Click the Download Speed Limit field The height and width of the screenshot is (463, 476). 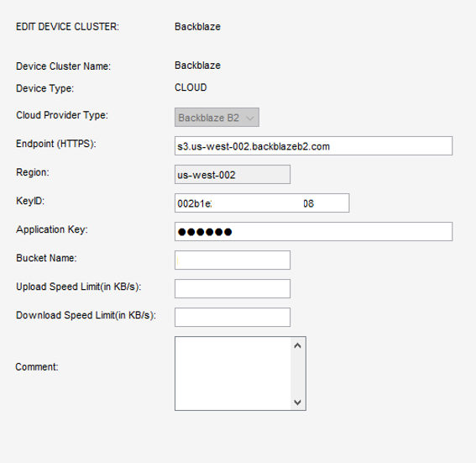(233, 317)
